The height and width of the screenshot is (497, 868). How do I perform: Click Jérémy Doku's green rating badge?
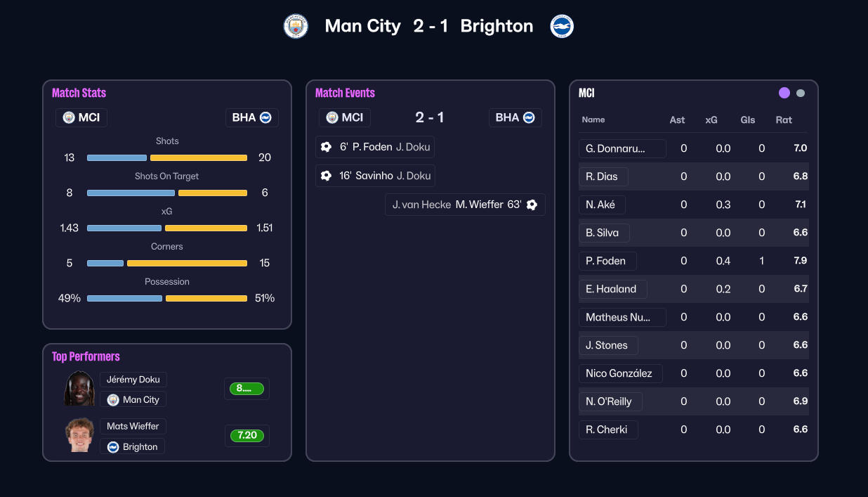pyautogui.click(x=246, y=389)
